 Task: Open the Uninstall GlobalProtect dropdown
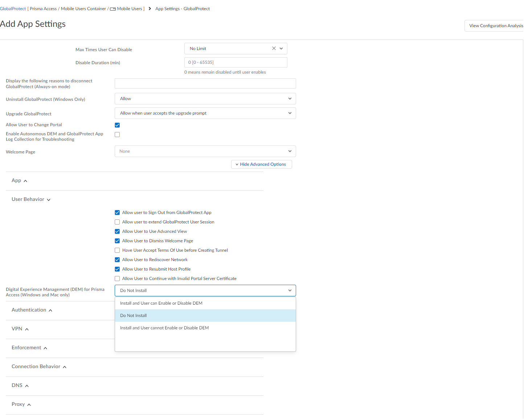pos(205,99)
